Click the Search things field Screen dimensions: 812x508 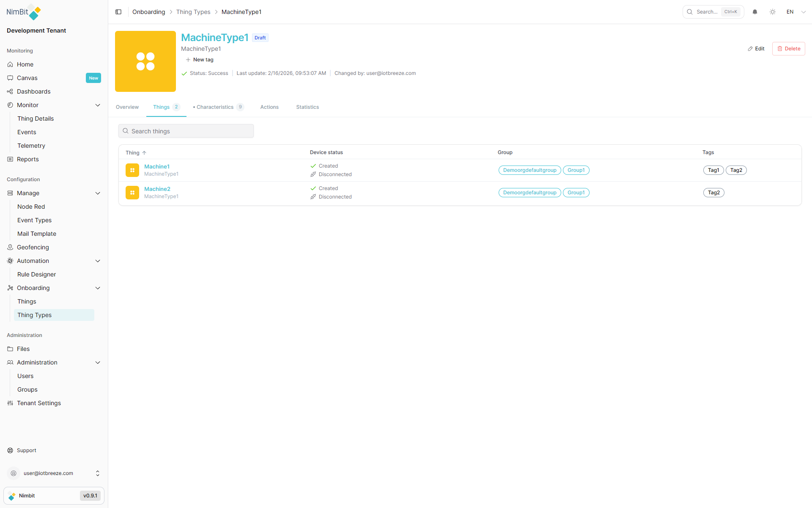(x=186, y=131)
